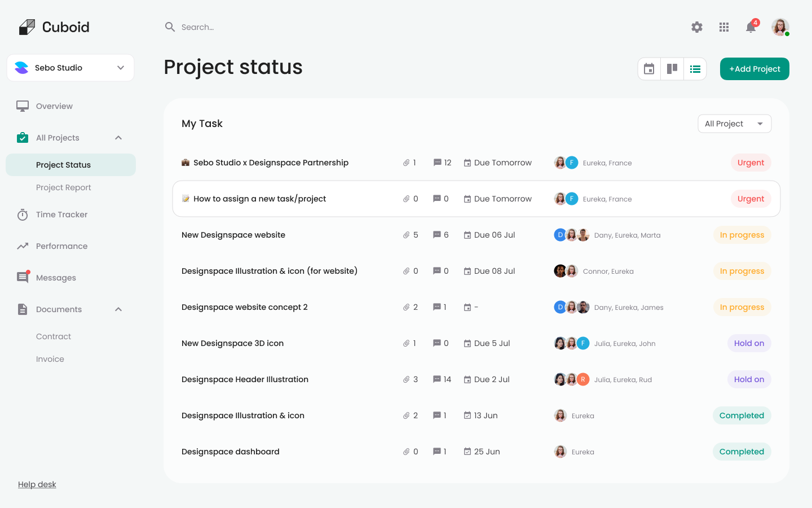This screenshot has height=508, width=812.
Task: Open the All Project dropdown
Action: [x=734, y=123]
